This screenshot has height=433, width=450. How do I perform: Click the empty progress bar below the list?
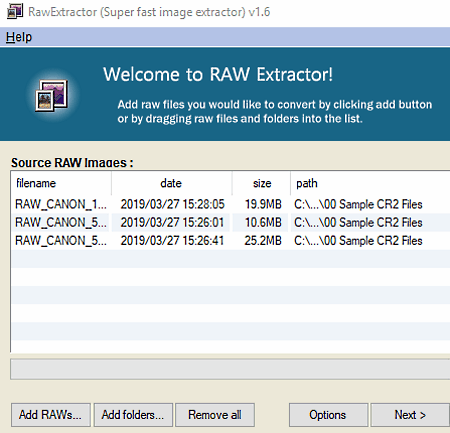[x=230, y=369]
